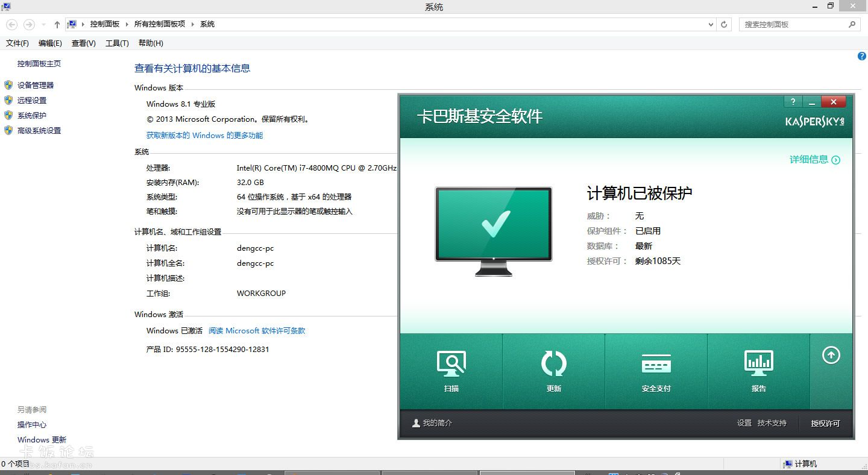Click the shield icon beside 系统保护
The image size is (868, 475).
[8, 115]
